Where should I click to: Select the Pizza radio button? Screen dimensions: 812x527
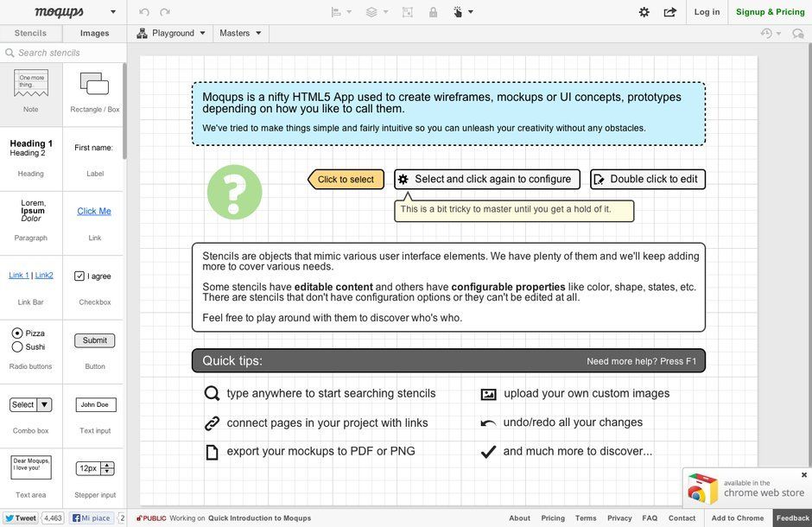17,333
